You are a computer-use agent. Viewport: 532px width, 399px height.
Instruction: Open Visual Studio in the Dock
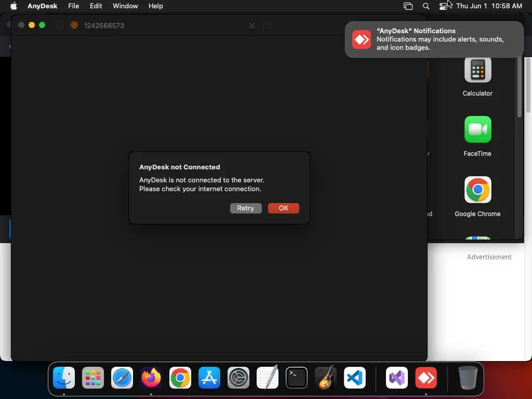pos(397,378)
